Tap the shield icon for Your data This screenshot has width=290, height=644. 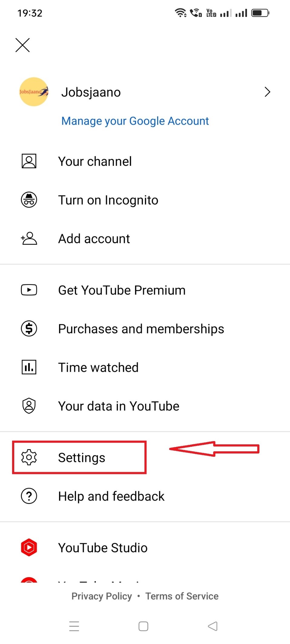[x=29, y=406]
